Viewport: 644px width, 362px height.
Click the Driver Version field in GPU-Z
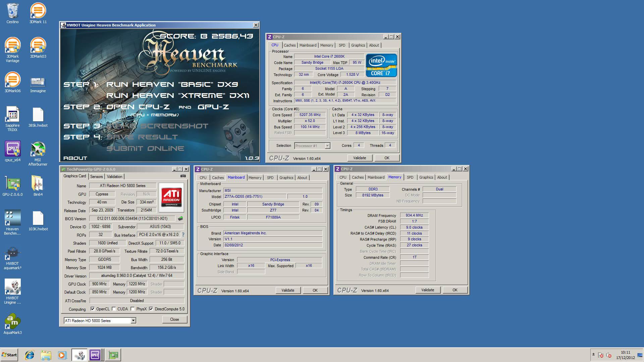(137, 276)
